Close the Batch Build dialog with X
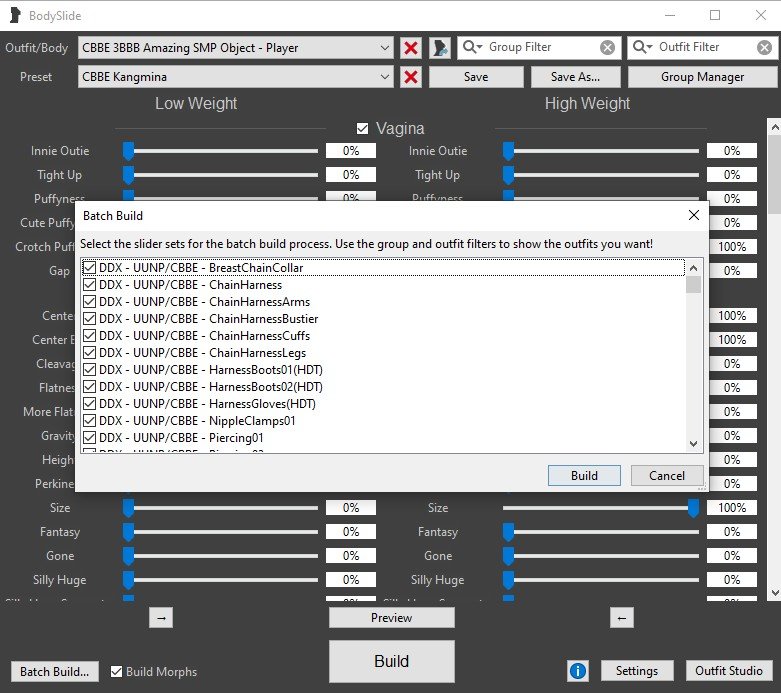The image size is (781, 693). pos(694,215)
